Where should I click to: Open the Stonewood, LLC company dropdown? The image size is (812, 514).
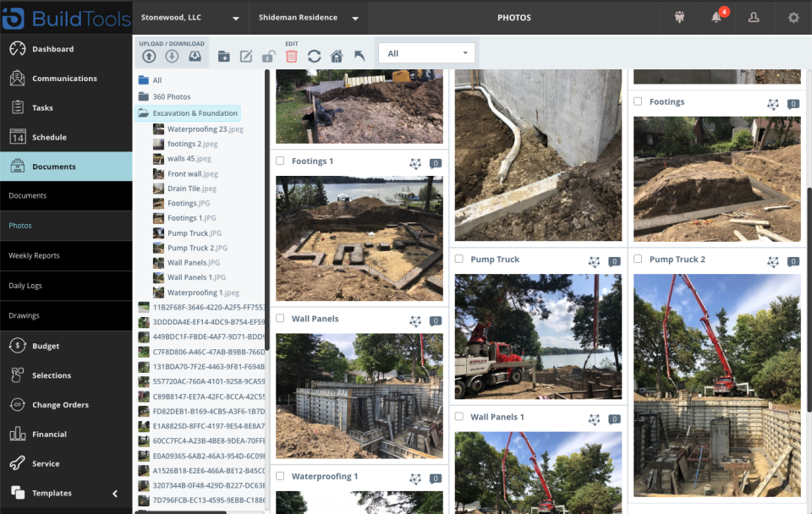tap(190, 17)
